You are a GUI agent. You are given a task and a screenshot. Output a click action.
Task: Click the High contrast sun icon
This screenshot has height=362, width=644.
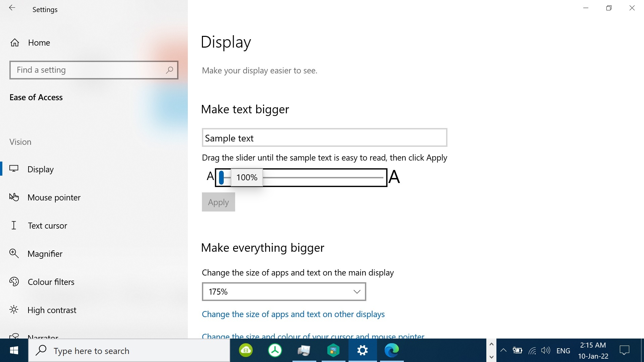point(14,310)
